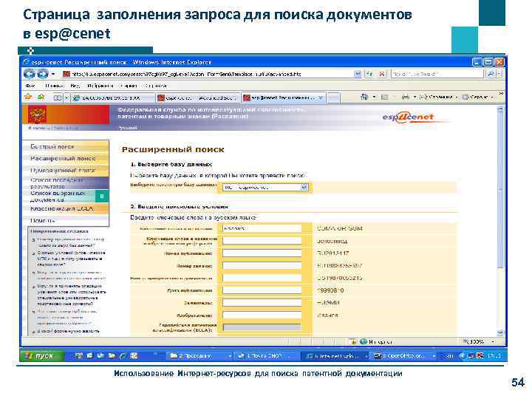The image size is (532, 399).
Task: Click the first Quick Launch icon in taskbar
Action: [79, 355]
